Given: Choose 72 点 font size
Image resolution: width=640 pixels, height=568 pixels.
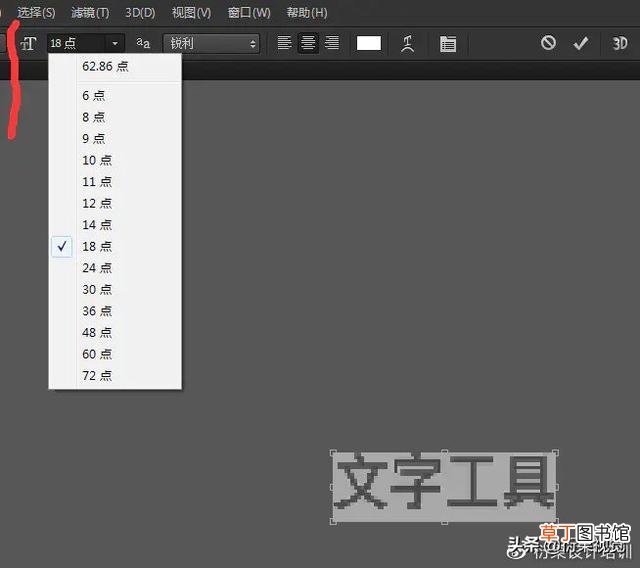Looking at the screenshot, I should click(x=115, y=375).
